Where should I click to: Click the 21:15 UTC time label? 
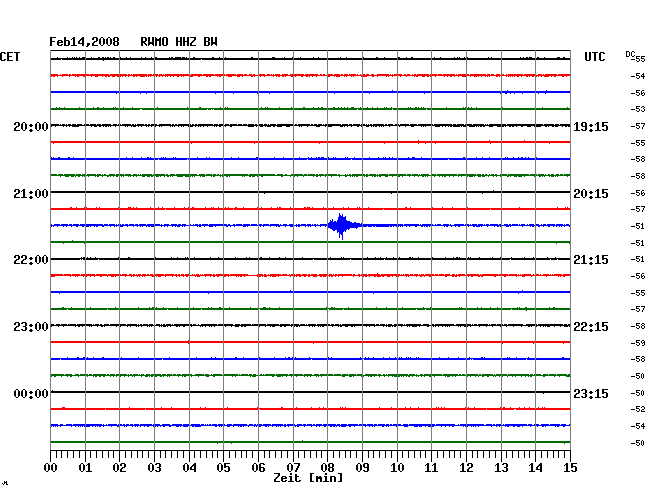(591, 260)
